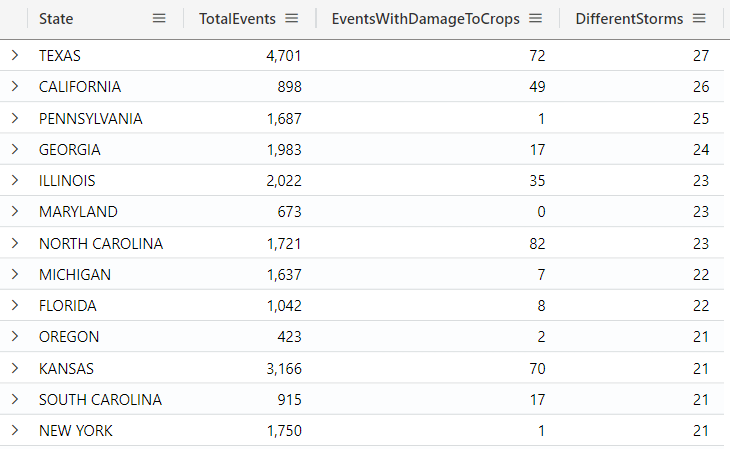Click the 898 TotalEvents value
Viewport: 730px width, 449px height.
(x=290, y=87)
